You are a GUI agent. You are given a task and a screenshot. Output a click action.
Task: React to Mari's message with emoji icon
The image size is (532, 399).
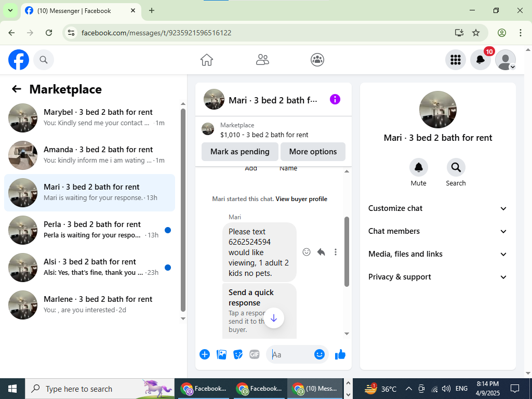[307, 252]
